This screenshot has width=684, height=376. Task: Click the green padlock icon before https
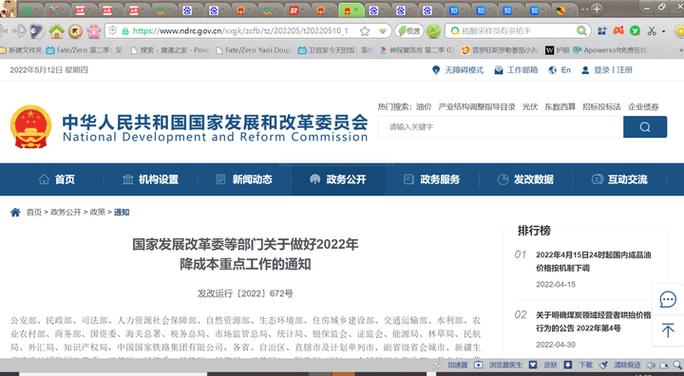[125, 31]
